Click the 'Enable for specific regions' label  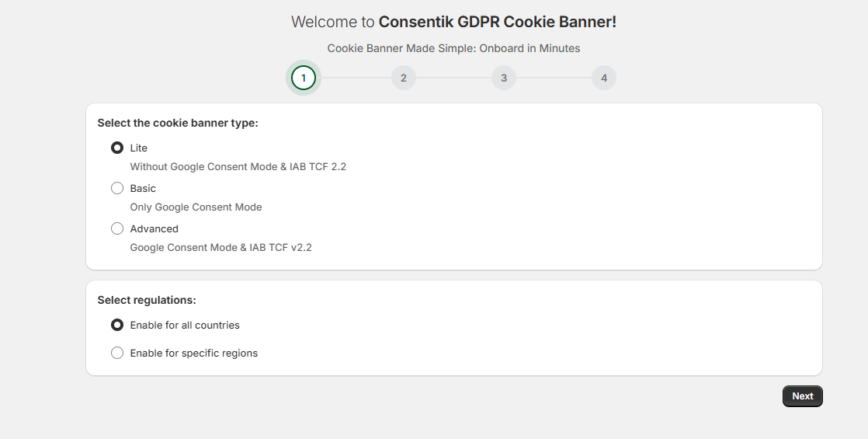click(x=194, y=353)
